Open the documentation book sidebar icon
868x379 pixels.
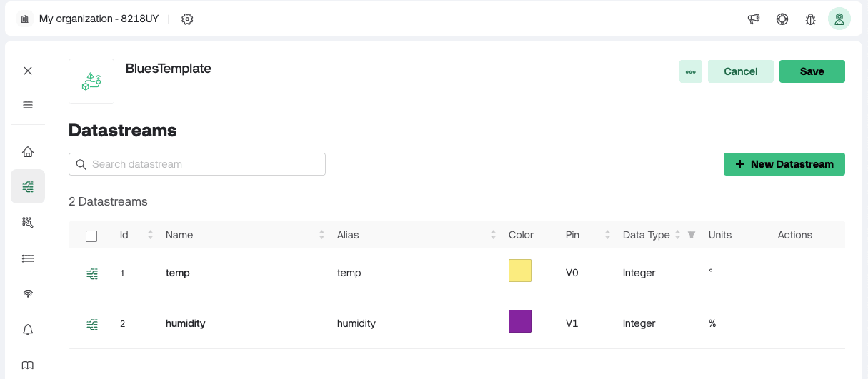[x=28, y=365]
